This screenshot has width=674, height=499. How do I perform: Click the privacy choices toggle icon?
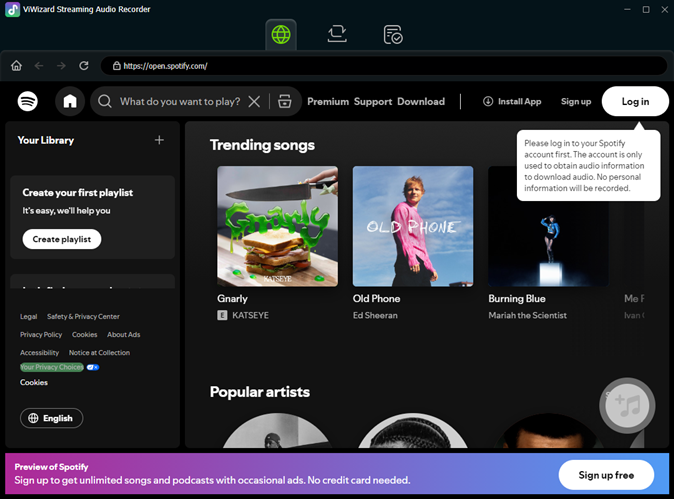click(x=93, y=367)
